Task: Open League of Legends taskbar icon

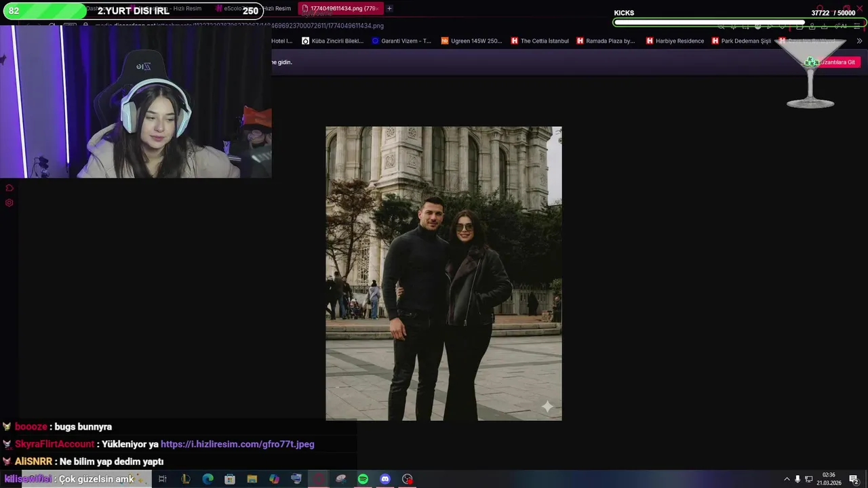Action: pyautogui.click(x=185, y=479)
